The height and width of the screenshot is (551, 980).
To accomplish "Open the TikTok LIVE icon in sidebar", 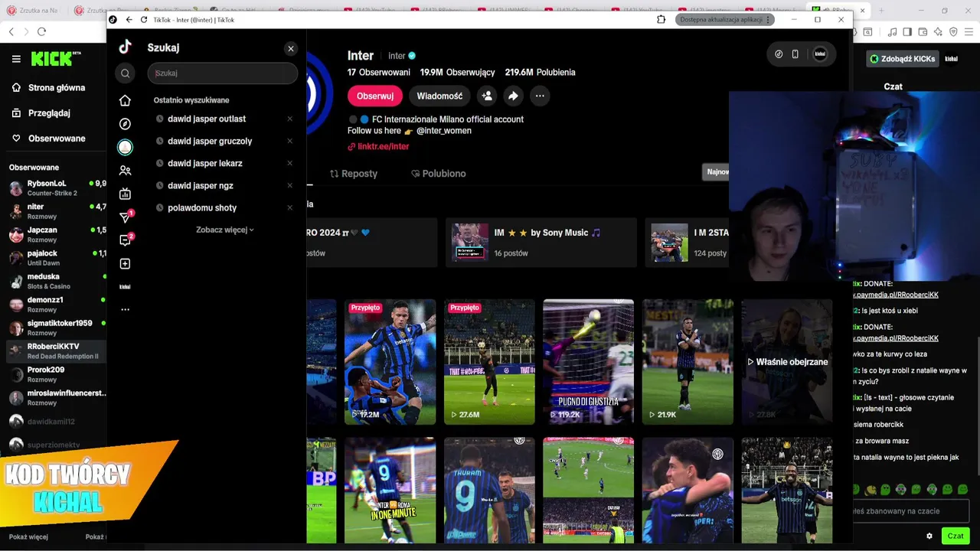I will click(x=125, y=194).
